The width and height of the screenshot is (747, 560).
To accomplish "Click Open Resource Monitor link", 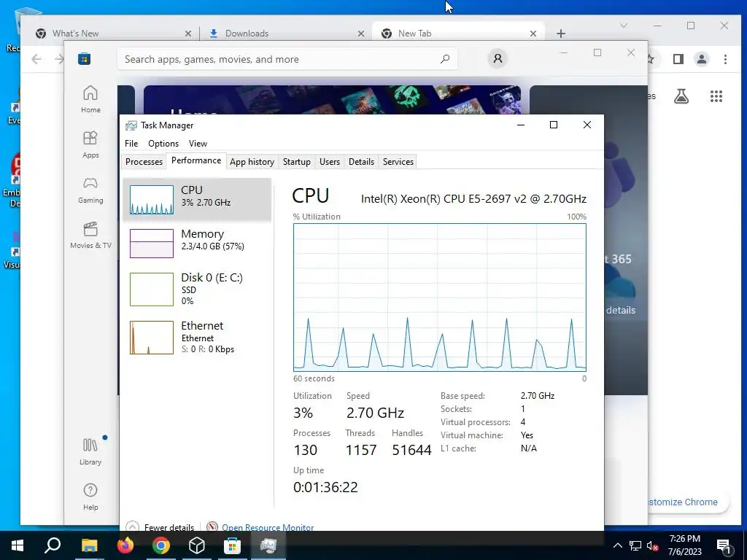I will pos(268,528).
